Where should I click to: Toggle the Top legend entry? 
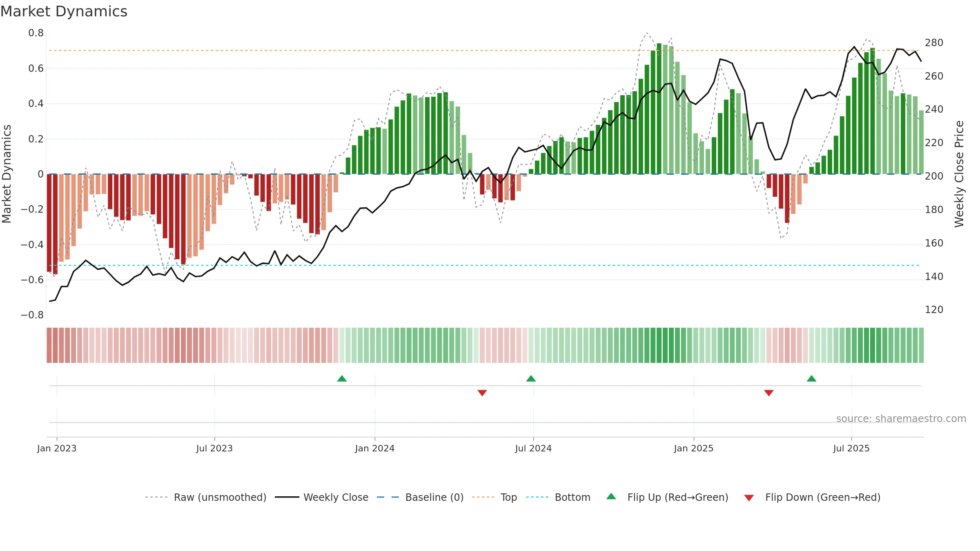click(494, 497)
